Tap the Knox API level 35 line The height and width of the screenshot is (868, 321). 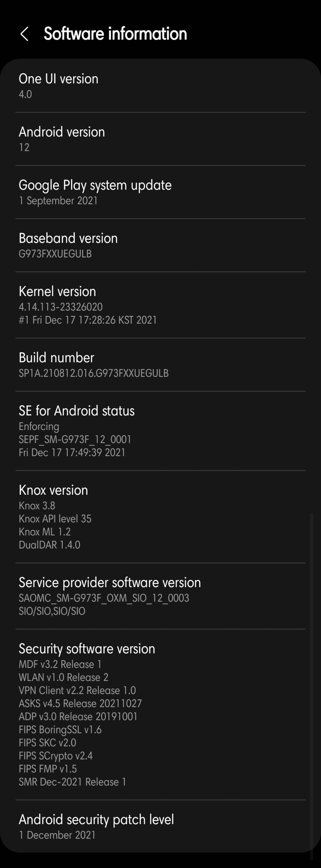[x=55, y=519]
